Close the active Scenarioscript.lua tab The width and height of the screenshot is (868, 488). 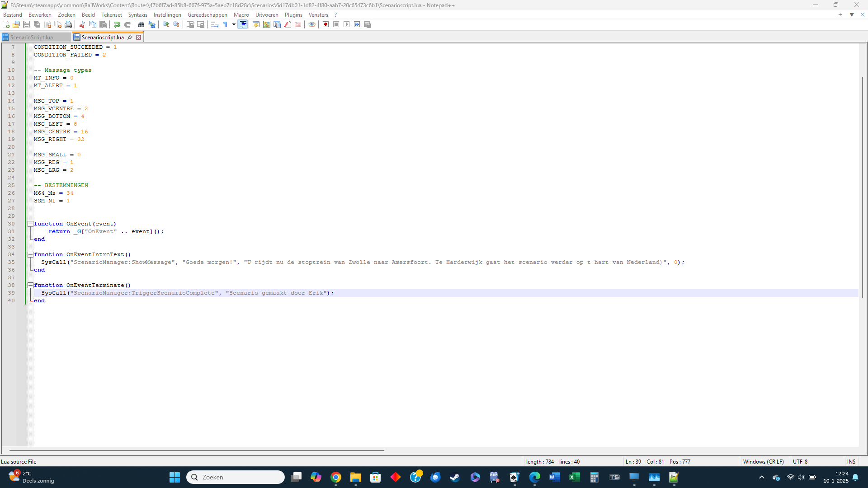(139, 38)
